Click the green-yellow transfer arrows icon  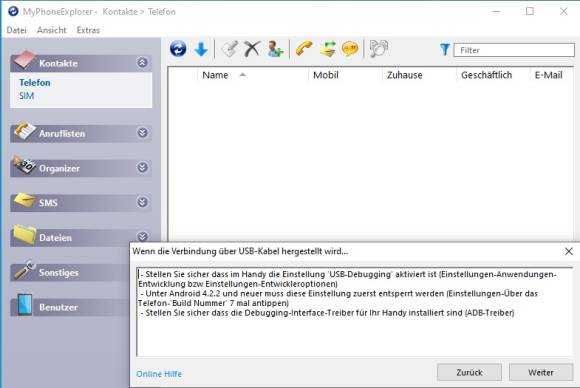tap(327, 49)
